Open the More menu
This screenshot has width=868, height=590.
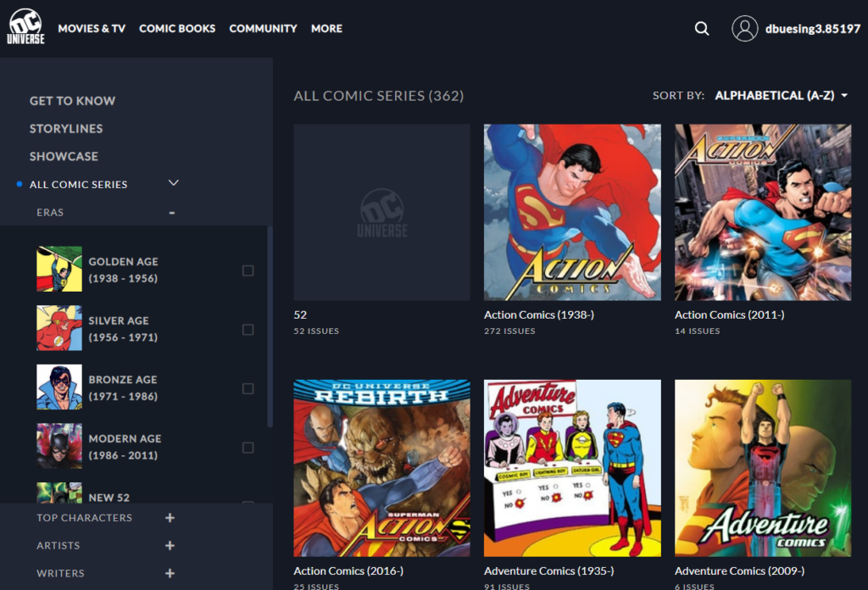(x=326, y=28)
